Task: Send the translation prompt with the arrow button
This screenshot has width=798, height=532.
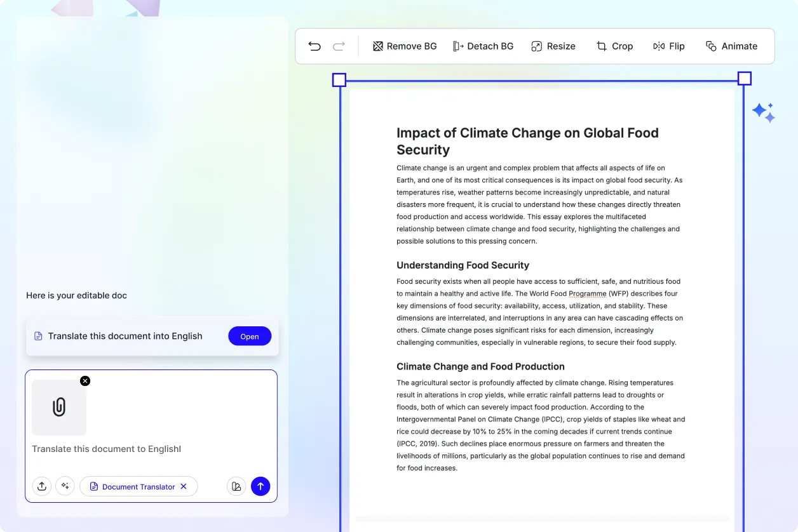Action: pos(260,486)
